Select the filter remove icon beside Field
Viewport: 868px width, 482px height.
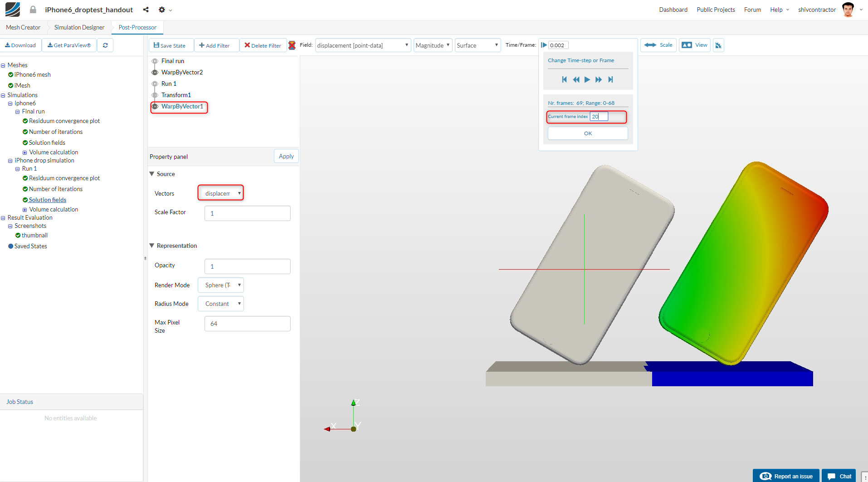point(293,45)
